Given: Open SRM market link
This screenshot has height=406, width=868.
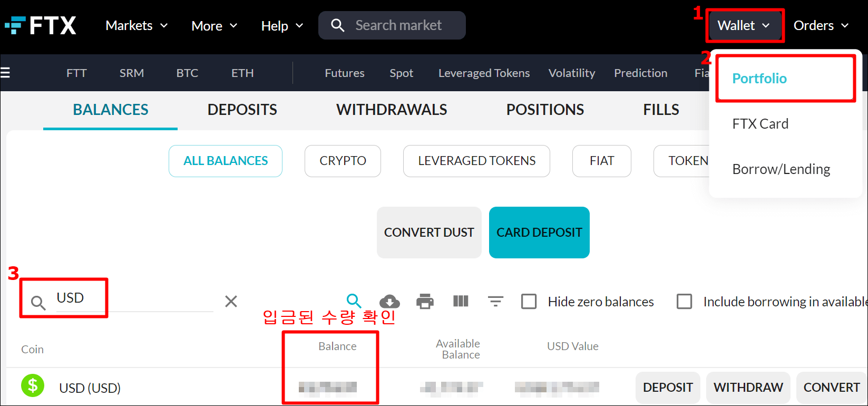Looking at the screenshot, I should coord(132,73).
